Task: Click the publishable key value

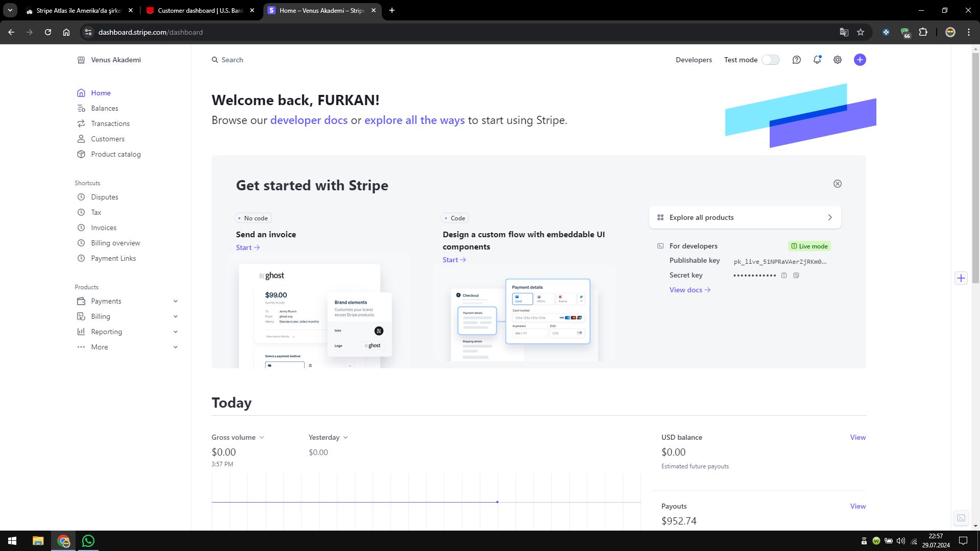Action: pos(780,262)
